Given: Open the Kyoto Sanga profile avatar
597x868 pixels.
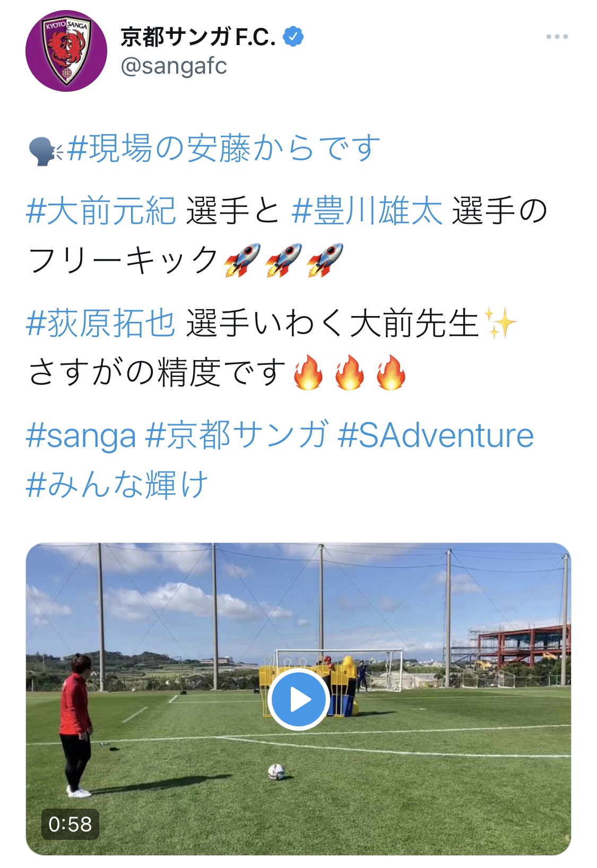Looking at the screenshot, I should 66,51.
